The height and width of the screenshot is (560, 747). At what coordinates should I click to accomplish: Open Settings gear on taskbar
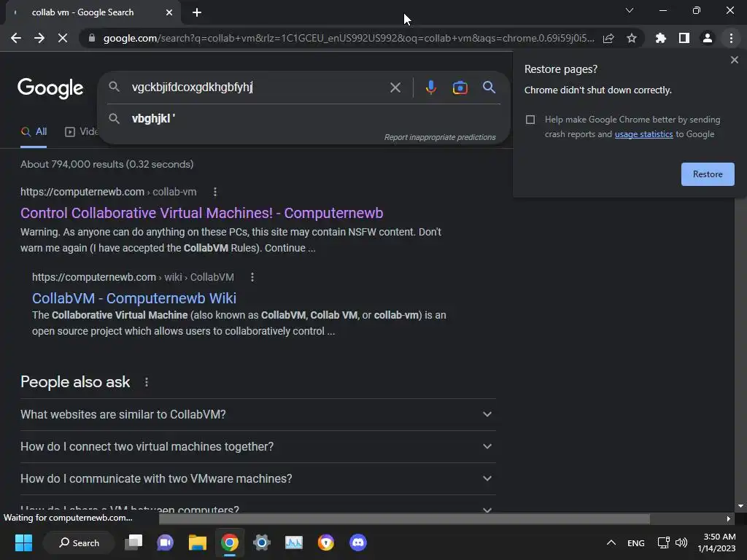(x=262, y=542)
